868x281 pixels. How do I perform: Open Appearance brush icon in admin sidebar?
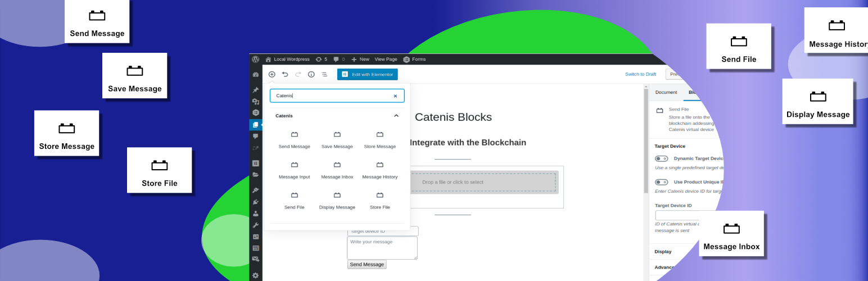(255, 190)
